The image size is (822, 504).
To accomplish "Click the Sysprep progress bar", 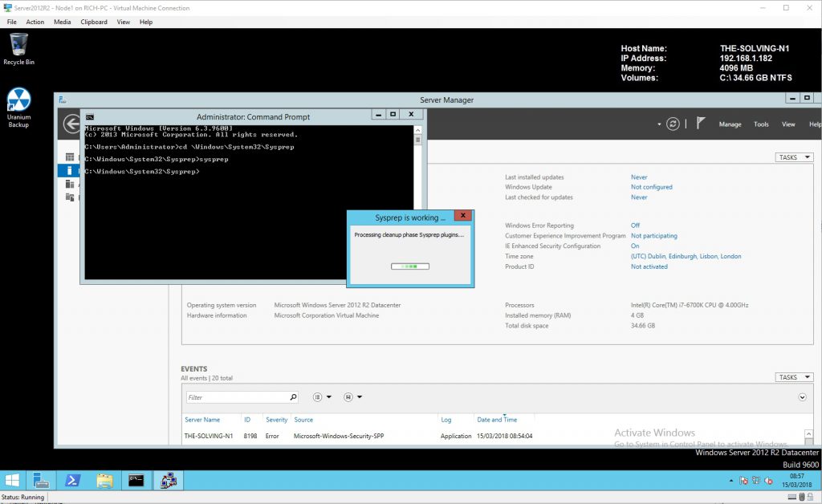I will point(409,266).
